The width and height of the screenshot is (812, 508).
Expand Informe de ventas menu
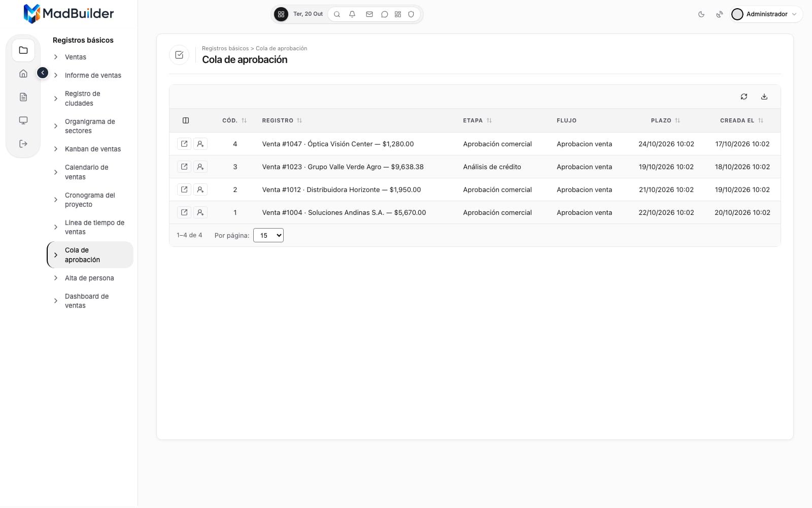coord(90,75)
